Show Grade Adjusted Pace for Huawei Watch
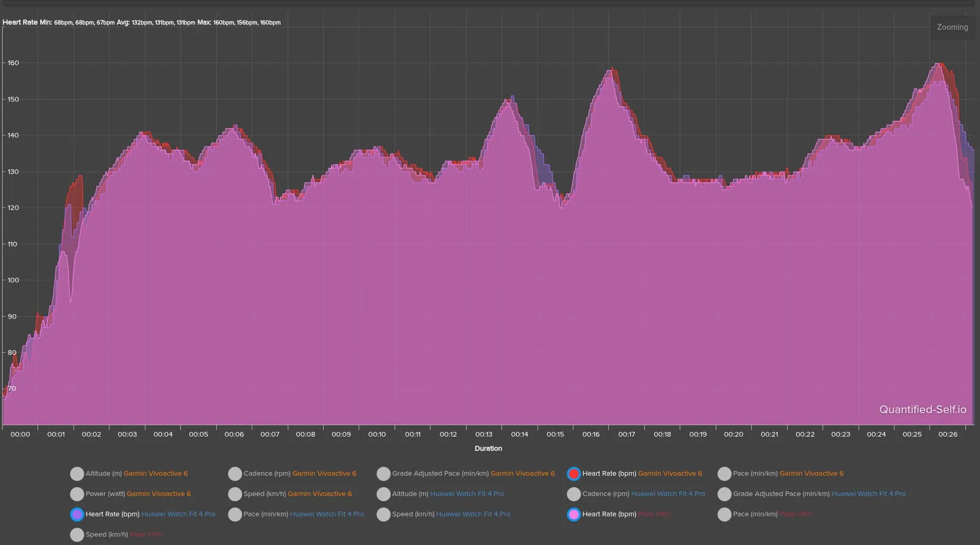This screenshot has height=545, width=980. point(724,494)
